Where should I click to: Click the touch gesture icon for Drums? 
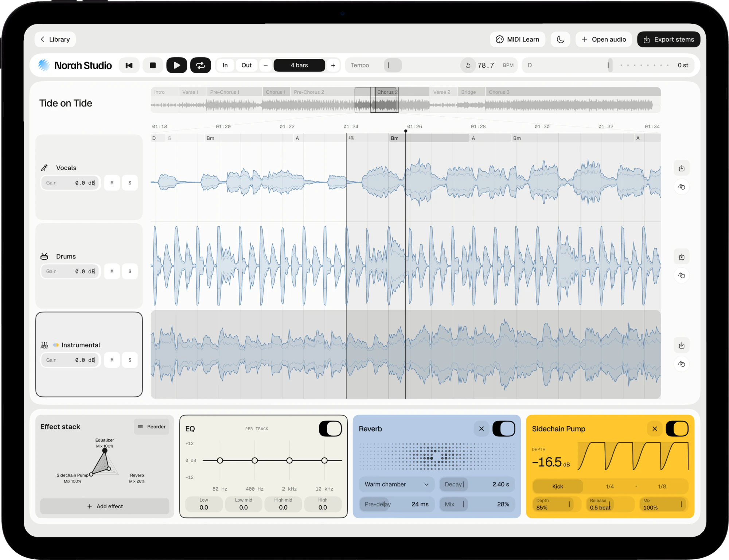(682, 276)
